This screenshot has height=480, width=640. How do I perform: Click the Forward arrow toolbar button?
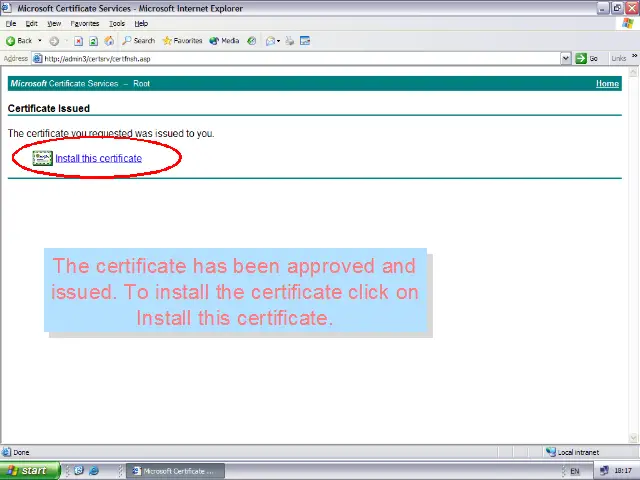(x=54, y=41)
